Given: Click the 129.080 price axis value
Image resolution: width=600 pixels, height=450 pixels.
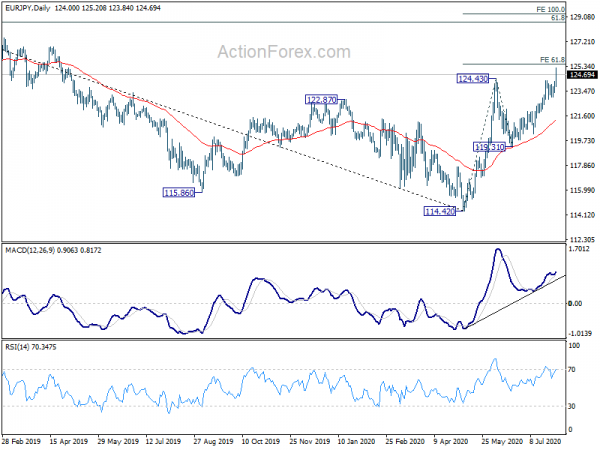Looking at the screenshot, I should (582, 17).
